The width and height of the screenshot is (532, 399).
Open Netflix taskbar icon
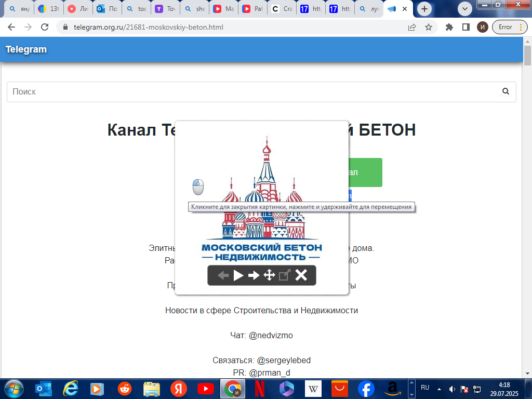260,389
